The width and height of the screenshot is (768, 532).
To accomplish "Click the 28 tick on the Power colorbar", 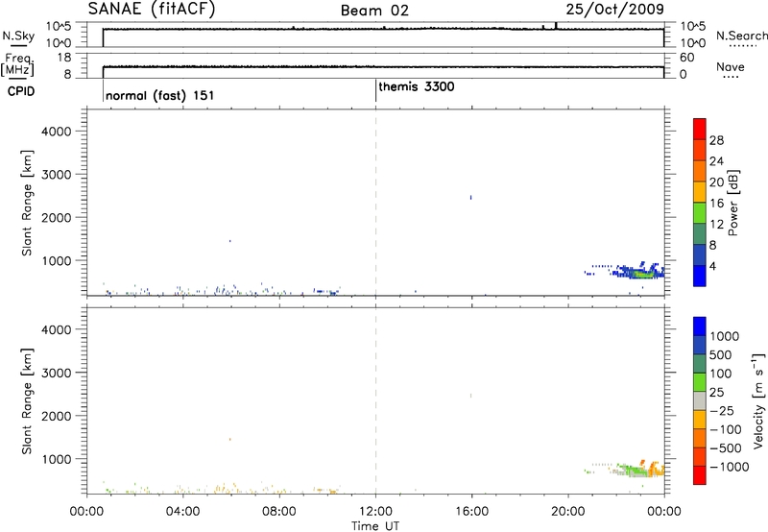I will (716, 140).
